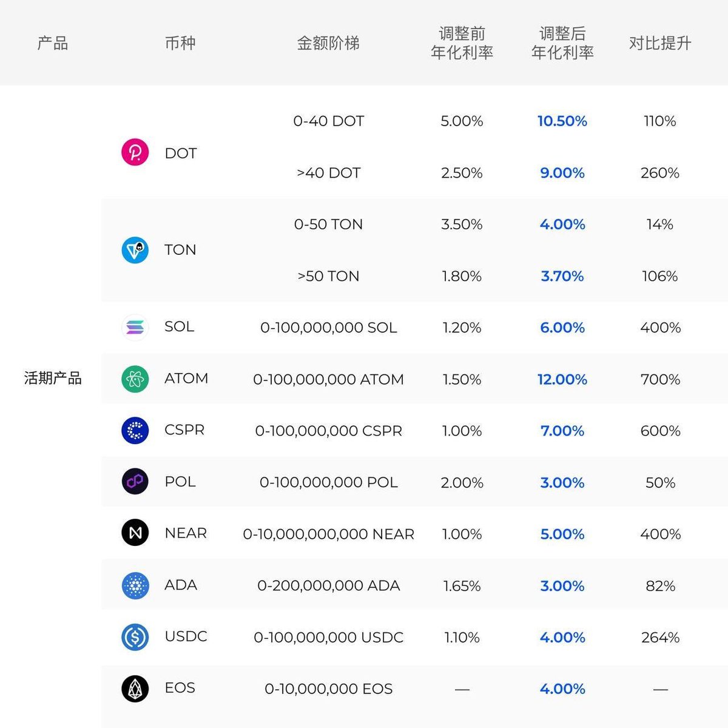Select the 活期产品 product label
Viewport: 728px width, 728px height.
(x=53, y=378)
